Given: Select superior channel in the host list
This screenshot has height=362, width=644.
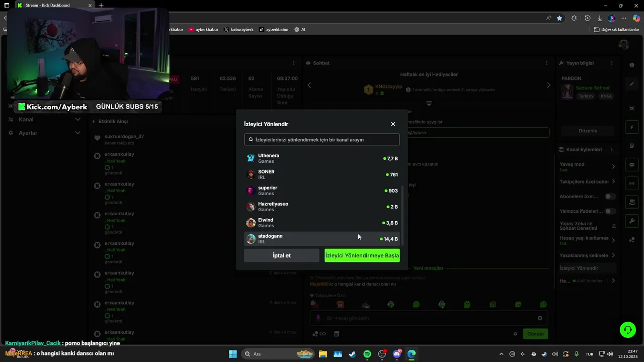Looking at the screenshot, I should [x=322, y=191].
